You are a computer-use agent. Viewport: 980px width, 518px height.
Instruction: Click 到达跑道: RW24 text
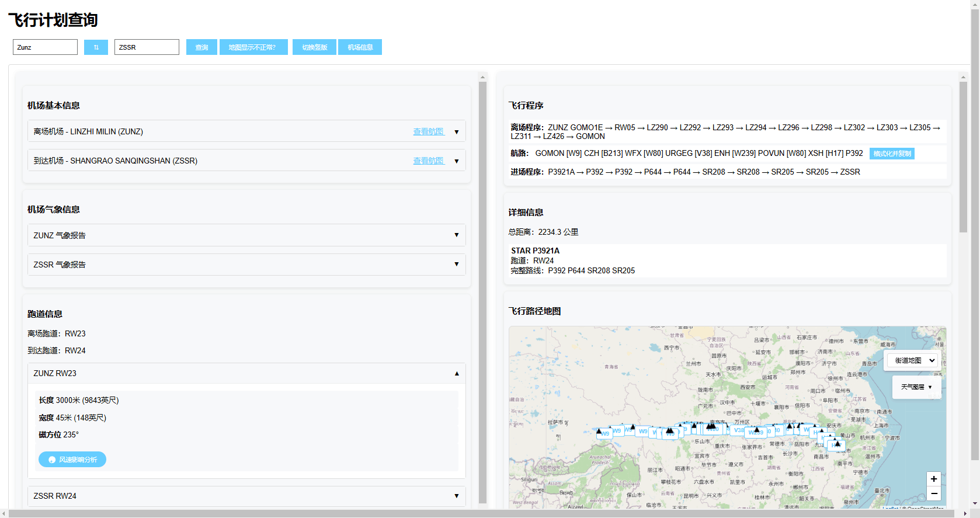57,350
